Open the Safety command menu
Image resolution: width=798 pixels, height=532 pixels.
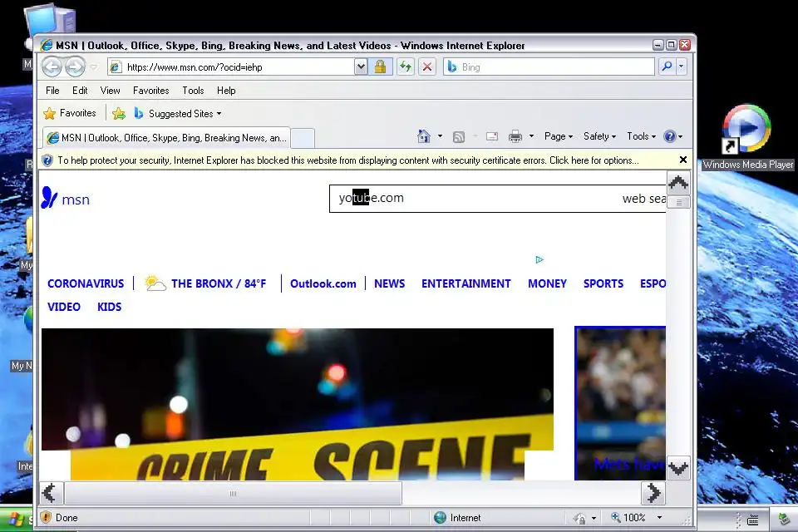tap(599, 136)
